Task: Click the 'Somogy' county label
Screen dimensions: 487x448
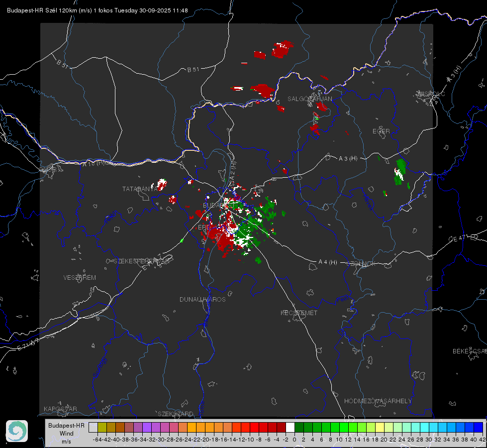Action: (x=99, y=367)
